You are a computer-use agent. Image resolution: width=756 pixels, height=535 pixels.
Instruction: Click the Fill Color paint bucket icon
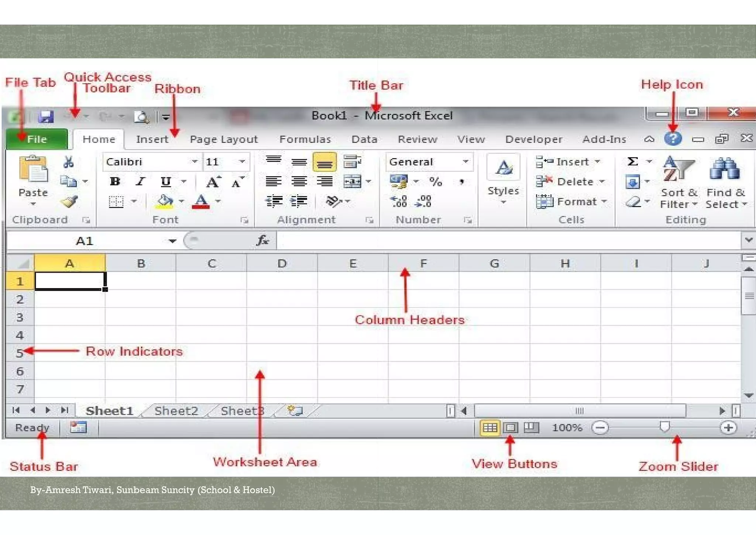pyautogui.click(x=165, y=201)
